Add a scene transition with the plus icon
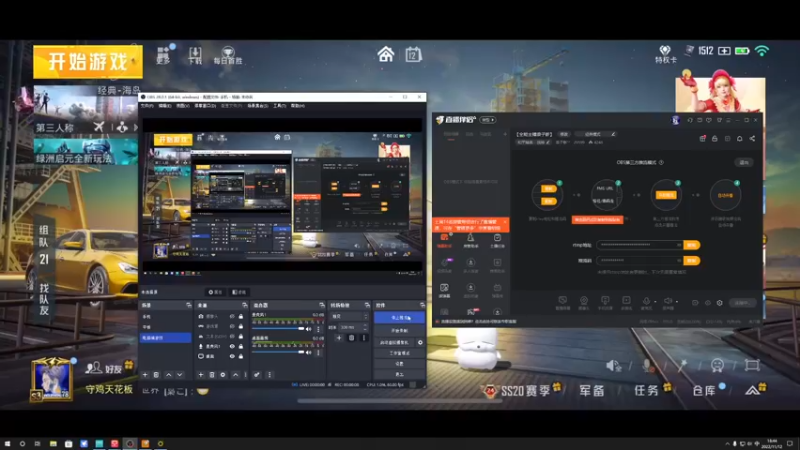 pos(339,338)
